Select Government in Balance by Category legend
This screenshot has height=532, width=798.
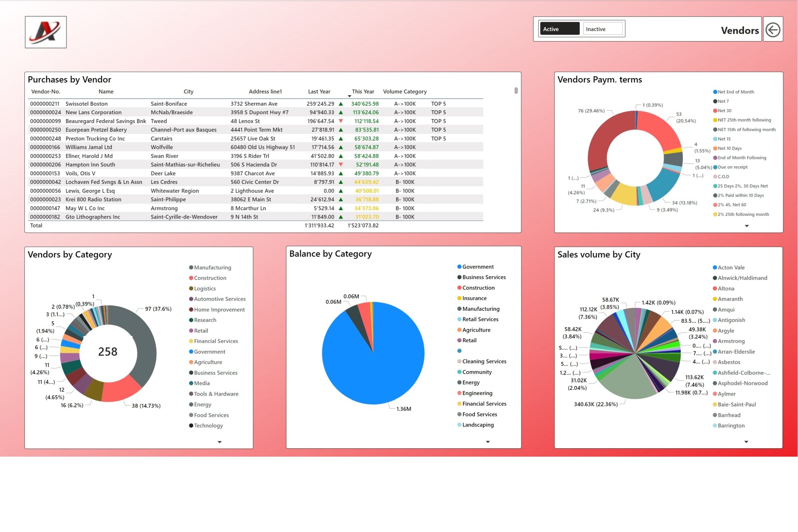(x=475, y=267)
